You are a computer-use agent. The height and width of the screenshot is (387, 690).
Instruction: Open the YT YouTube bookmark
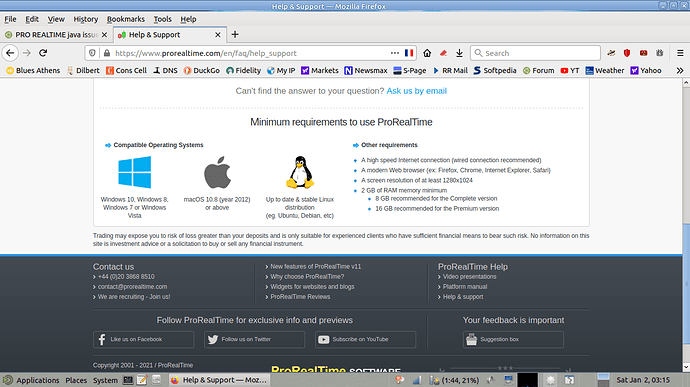[x=570, y=70]
